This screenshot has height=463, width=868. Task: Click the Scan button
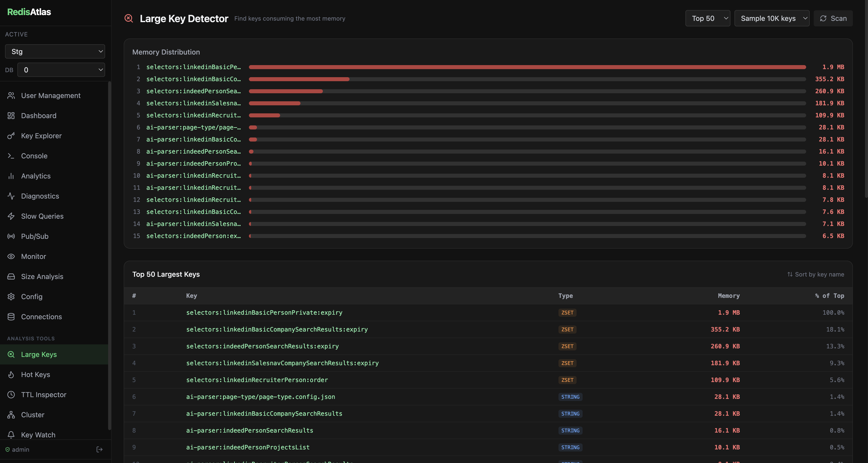click(833, 19)
